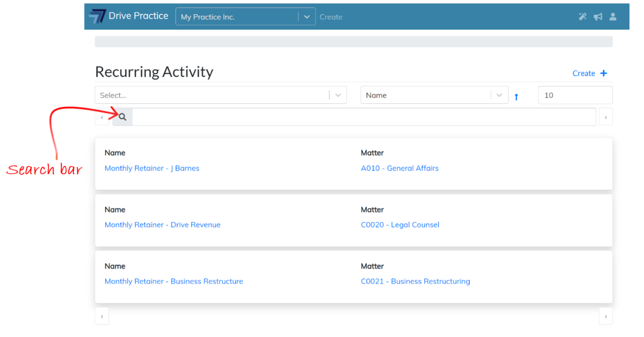Open the Select... filter dropdown
This screenshot has height=337, width=644.
tap(220, 95)
